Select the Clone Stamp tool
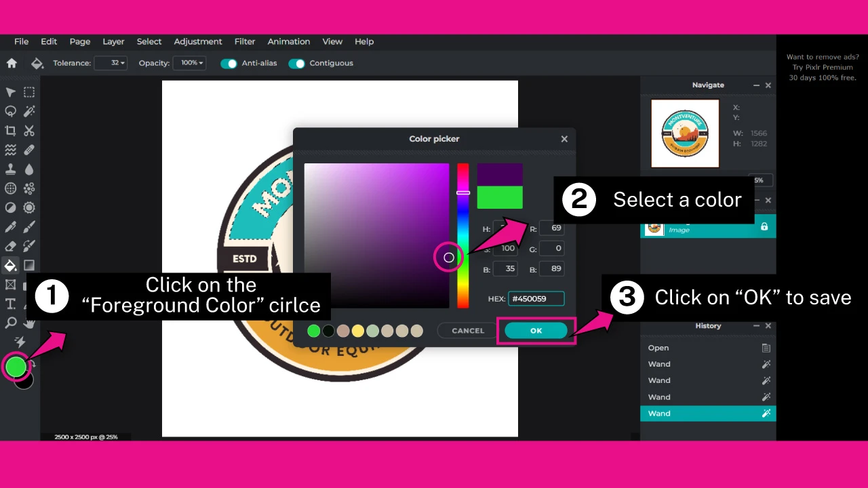This screenshot has height=488, width=868. click(x=11, y=169)
